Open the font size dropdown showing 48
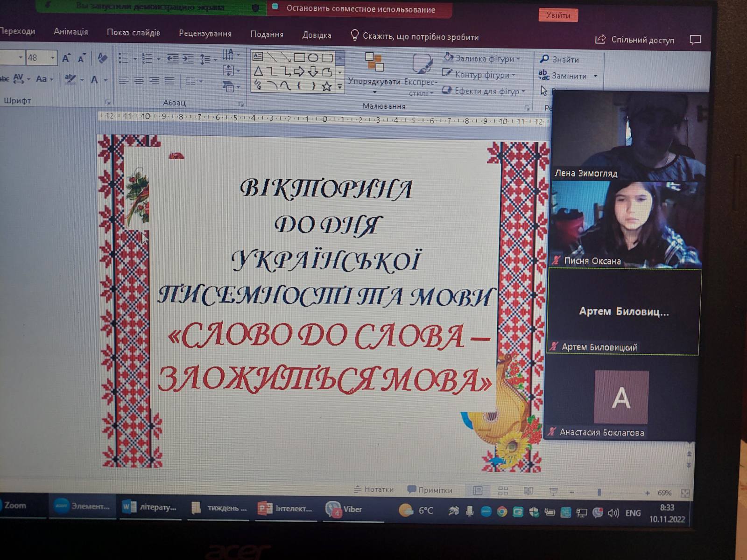This screenshot has height=560, width=747. [52, 58]
